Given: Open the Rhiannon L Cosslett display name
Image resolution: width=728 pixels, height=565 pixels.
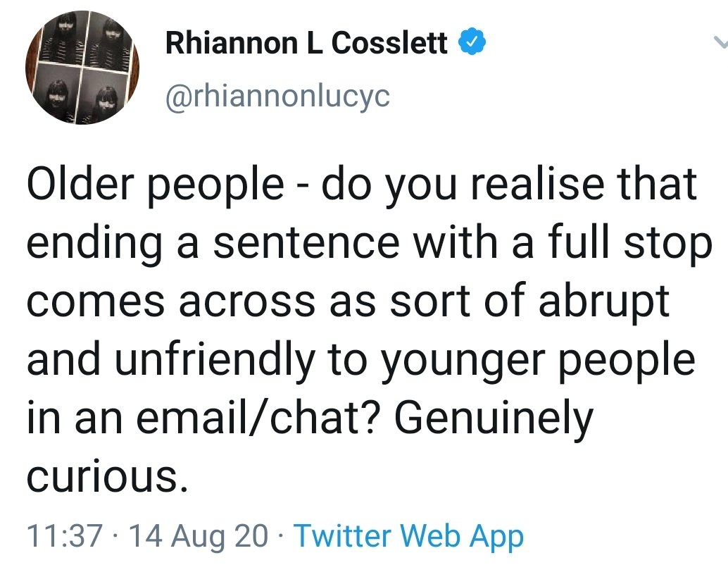Looking at the screenshot, I should pyautogui.click(x=306, y=43).
